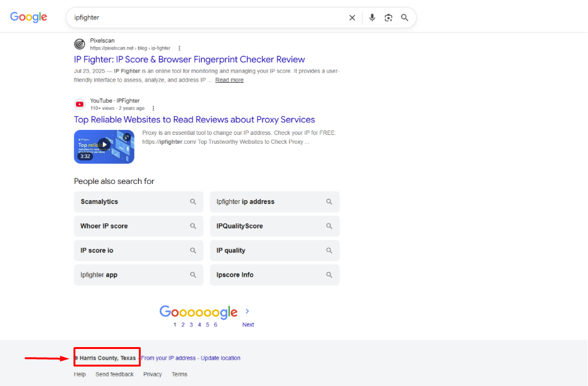This screenshot has width=588, height=386.
Task: Click the search icon in IP score io suggestion
Action: click(x=193, y=250)
